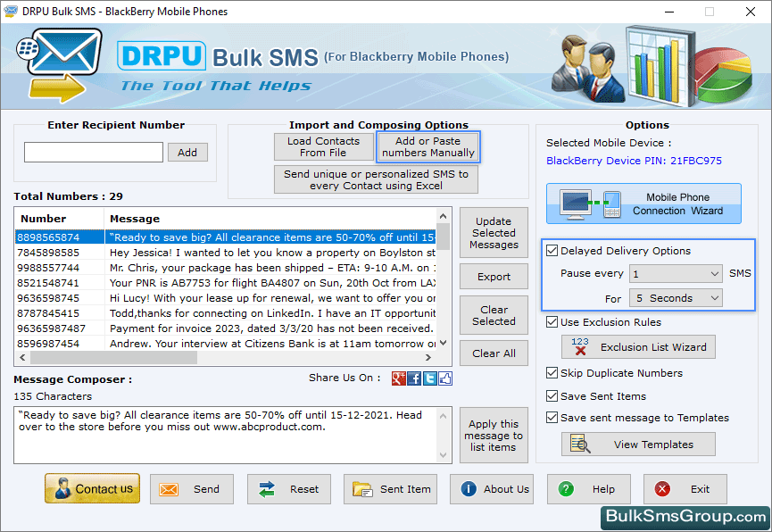Click Update Selected Messages button
The width and height of the screenshot is (772, 532).
pyautogui.click(x=494, y=232)
